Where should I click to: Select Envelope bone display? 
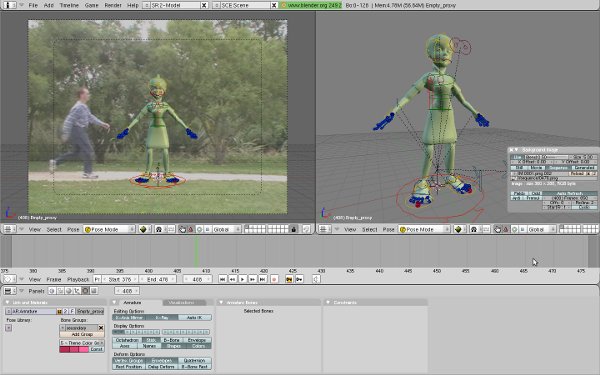197,340
